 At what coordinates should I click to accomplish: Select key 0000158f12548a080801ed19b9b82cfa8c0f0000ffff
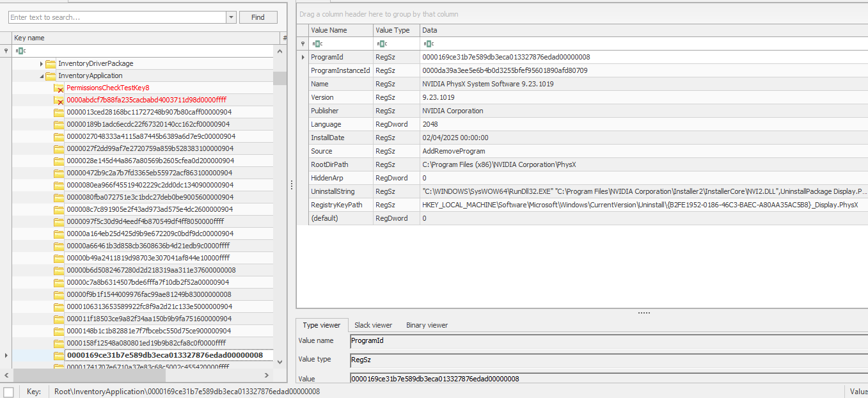click(x=146, y=343)
